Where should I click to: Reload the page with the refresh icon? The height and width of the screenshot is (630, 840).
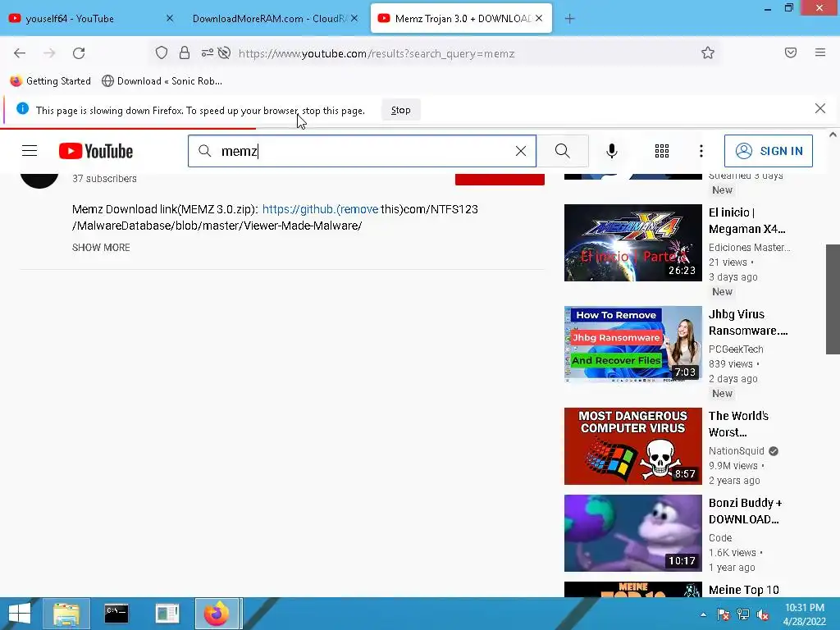coord(79,53)
